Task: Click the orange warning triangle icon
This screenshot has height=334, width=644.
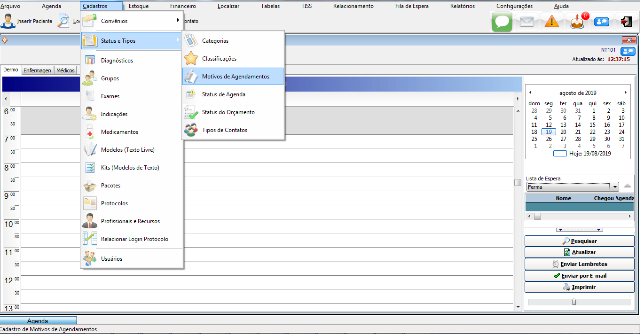Action: tap(552, 22)
